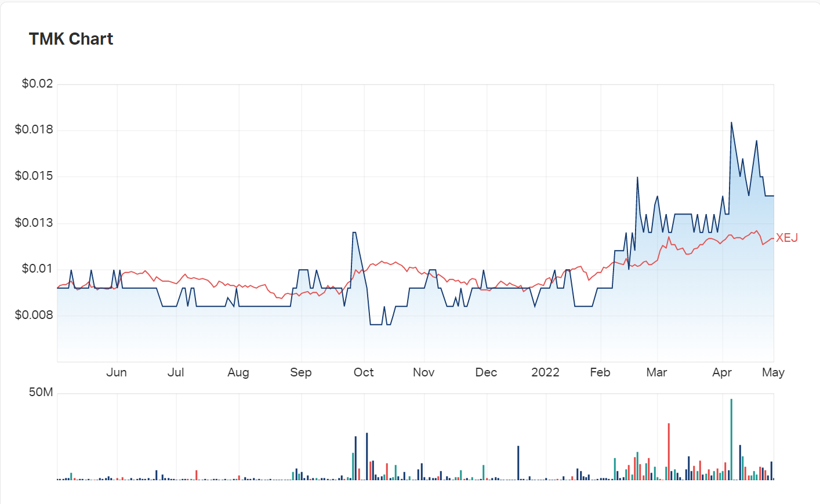Screen dimensions: 820x504
Task: Click the April price peak above $0.018
Action: click(731, 123)
